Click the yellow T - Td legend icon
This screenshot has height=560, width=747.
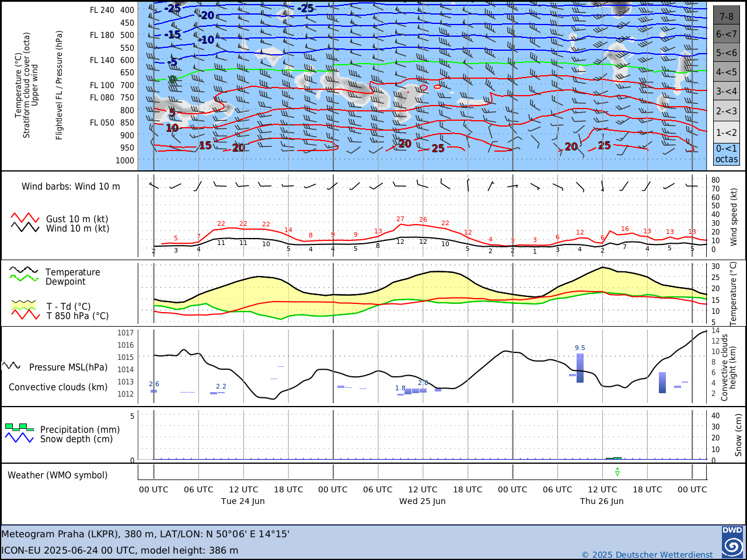(x=24, y=305)
